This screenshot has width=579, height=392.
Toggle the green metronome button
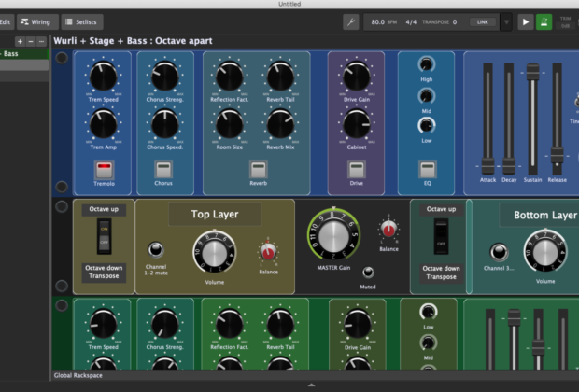coord(544,22)
